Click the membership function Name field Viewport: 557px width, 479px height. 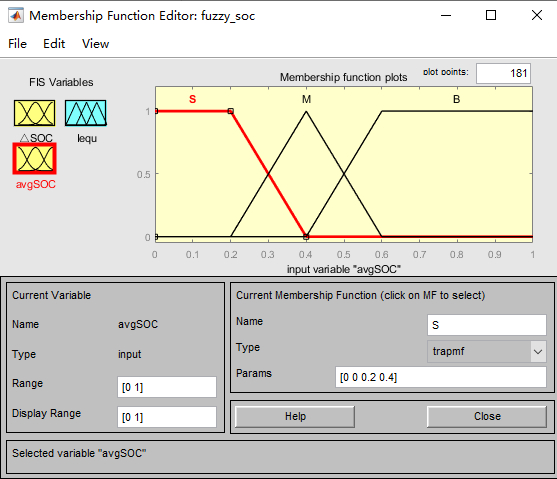coord(487,325)
